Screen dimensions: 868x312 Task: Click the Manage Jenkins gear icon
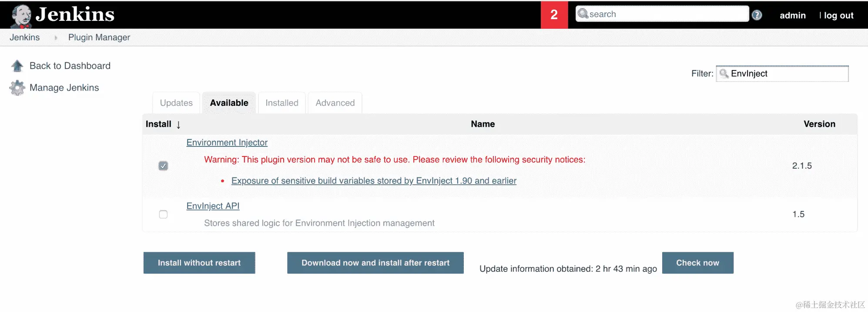coord(17,88)
